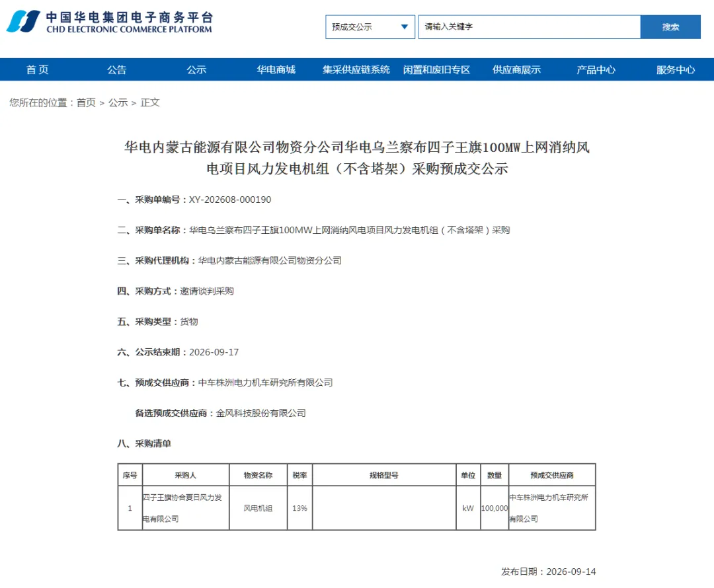The height and width of the screenshot is (588, 714).
Task: Click the 数量 column header
Action: click(495, 475)
